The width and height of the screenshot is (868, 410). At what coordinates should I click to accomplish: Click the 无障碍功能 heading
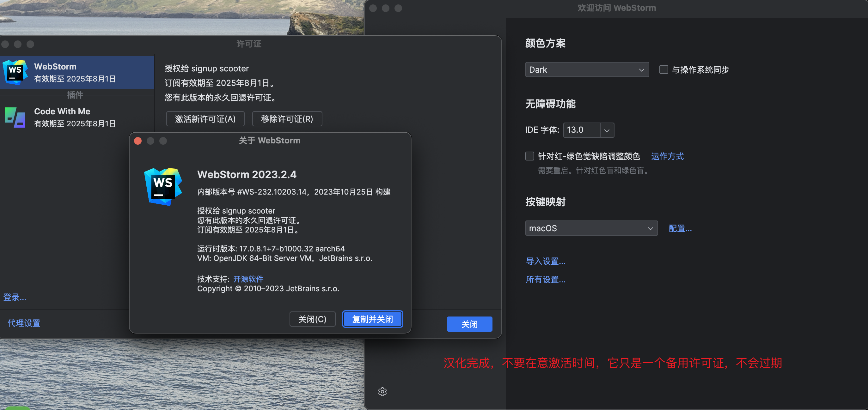click(x=550, y=104)
